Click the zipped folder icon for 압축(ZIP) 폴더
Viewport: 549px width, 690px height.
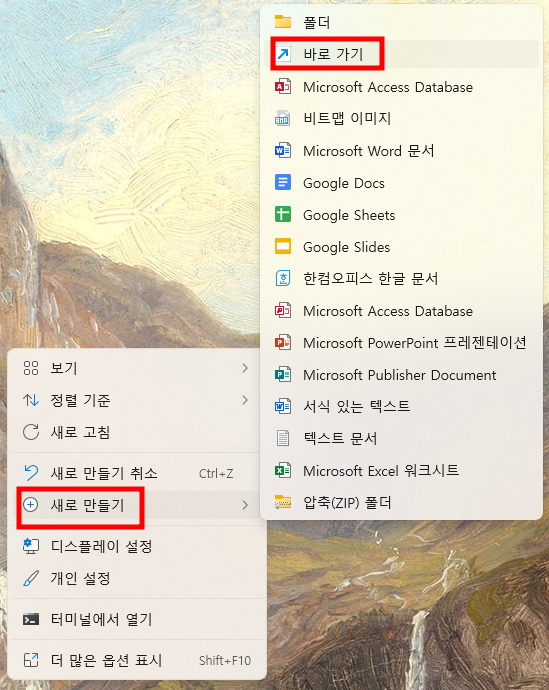pyautogui.click(x=282, y=502)
